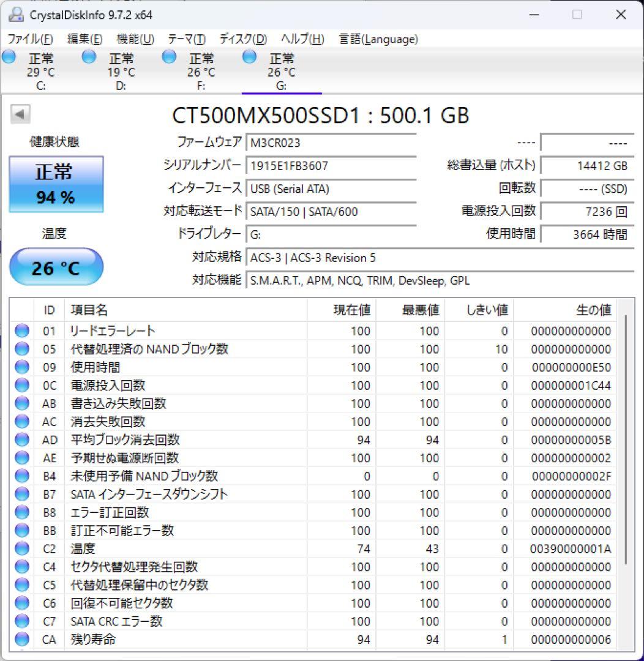Screen dimensions: 644x661
Task: Click the 26 °C temperature gauge
Action: coord(56,266)
